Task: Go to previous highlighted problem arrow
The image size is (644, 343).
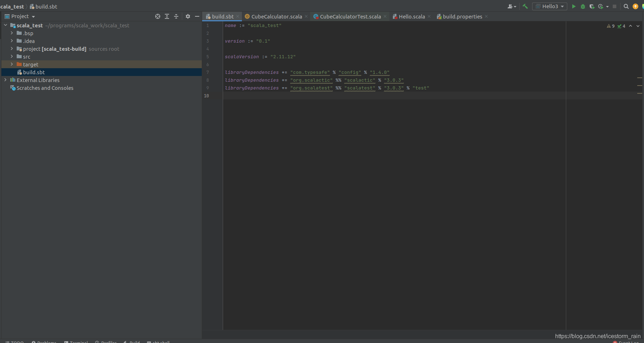Action: tap(631, 26)
